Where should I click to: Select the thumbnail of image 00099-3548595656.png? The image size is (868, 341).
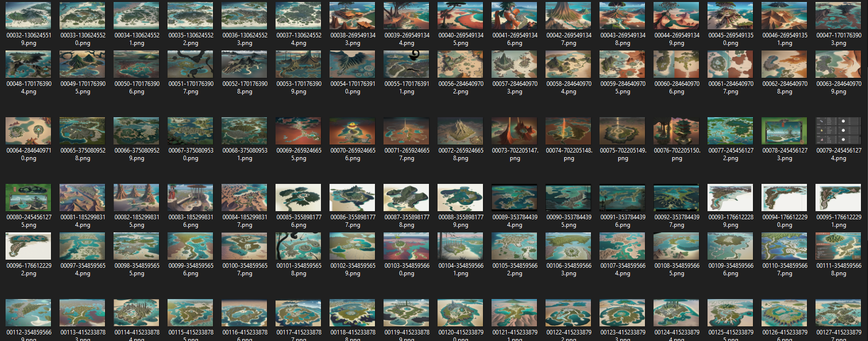point(190,246)
